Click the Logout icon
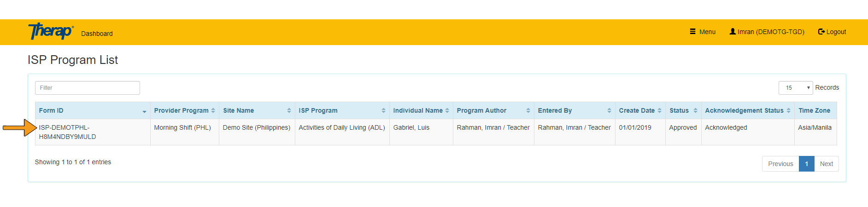 pos(821,32)
